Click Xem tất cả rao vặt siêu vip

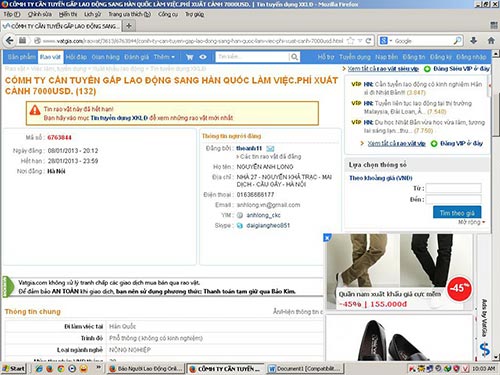[383, 69]
